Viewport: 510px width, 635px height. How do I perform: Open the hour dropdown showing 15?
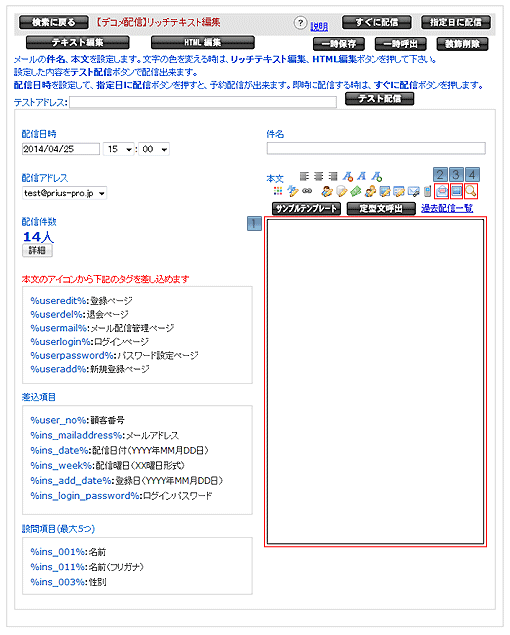[119, 149]
